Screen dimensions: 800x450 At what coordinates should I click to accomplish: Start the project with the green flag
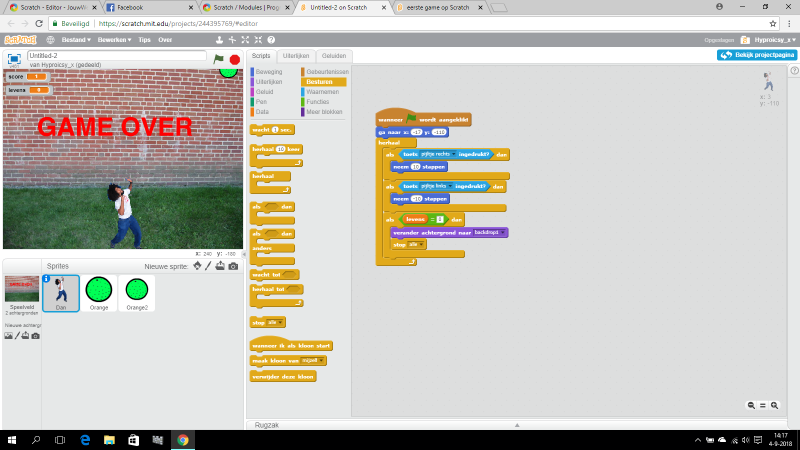tap(218, 59)
